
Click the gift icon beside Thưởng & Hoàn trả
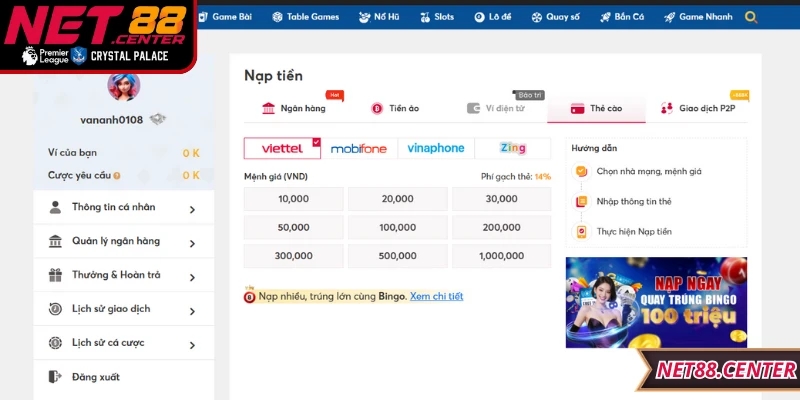tap(55, 275)
